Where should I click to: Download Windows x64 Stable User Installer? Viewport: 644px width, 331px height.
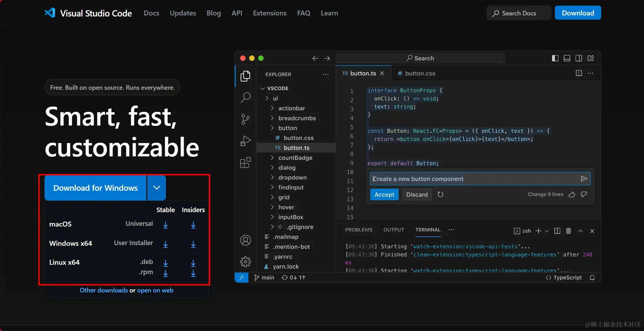[x=166, y=244]
